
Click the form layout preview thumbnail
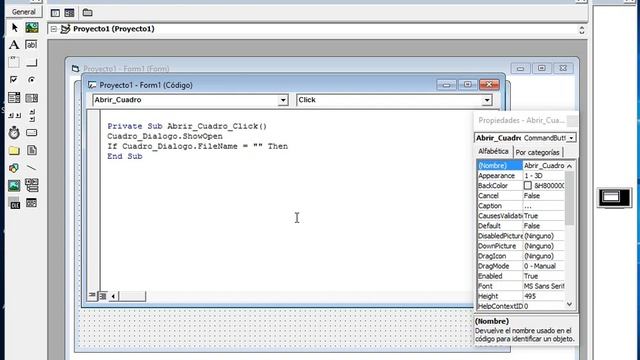click(614, 198)
